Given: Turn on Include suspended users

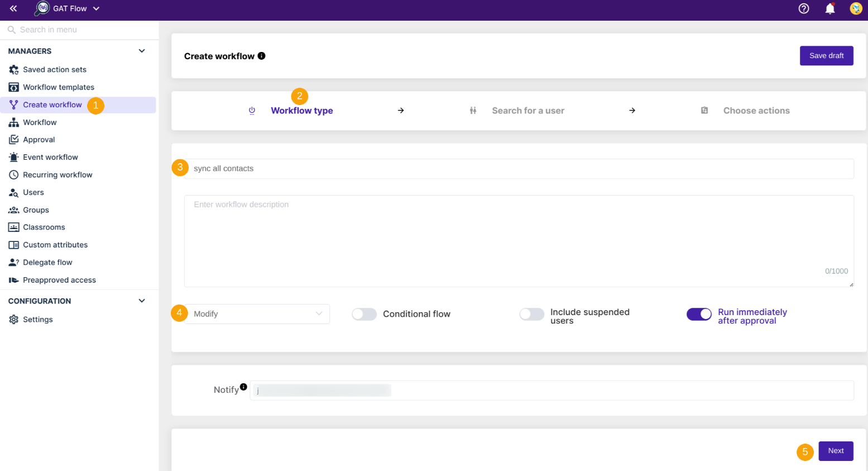Looking at the screenshot, I should (x=531, y=314).
